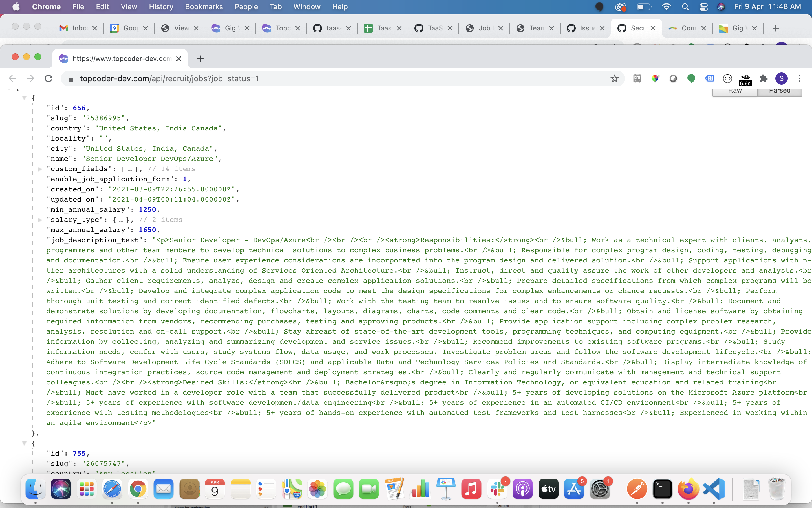Open Spotlight search in menu bar
This screenshot has height=508, width=812.
pos(685,7)
